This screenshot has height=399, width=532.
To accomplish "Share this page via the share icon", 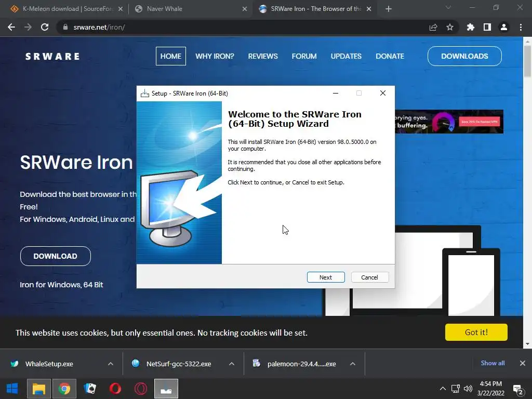I will click(x=433, y=27).
